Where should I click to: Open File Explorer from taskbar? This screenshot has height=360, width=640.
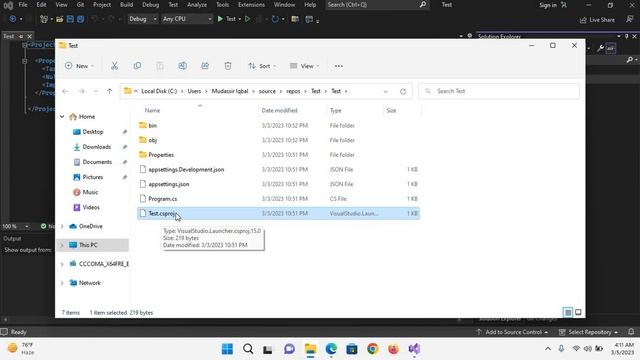(x=310, y=349)
